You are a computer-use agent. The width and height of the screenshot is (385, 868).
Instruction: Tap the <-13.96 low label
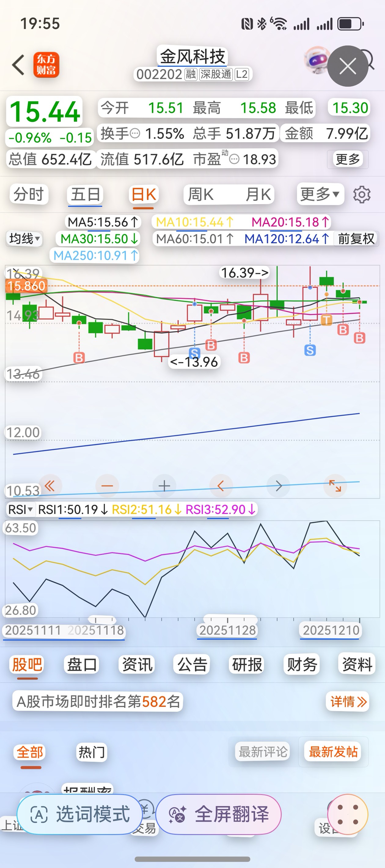click(x=194, y=362)
